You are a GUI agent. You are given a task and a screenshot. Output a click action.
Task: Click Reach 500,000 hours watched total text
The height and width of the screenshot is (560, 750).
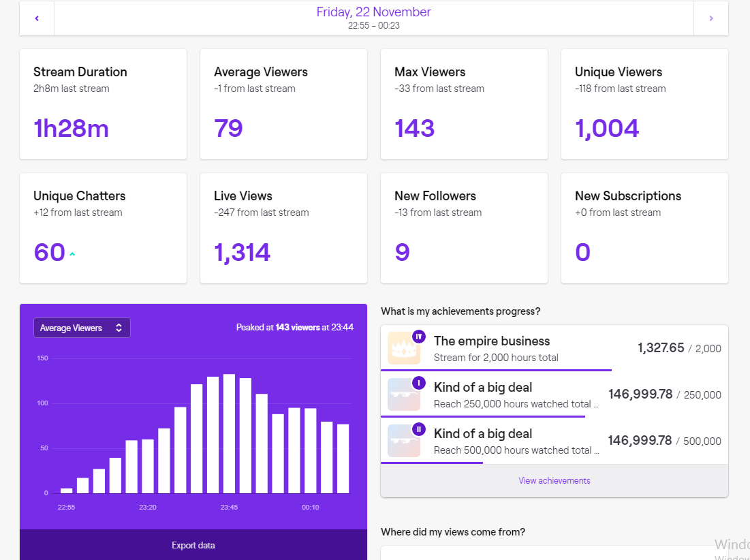pyautogui.click(x=516, y=450)
